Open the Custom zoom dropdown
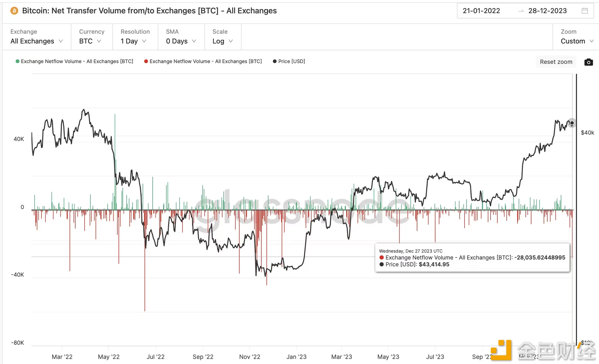The height and width of the screenshot is (364, 599). click(x=577, y=41)
